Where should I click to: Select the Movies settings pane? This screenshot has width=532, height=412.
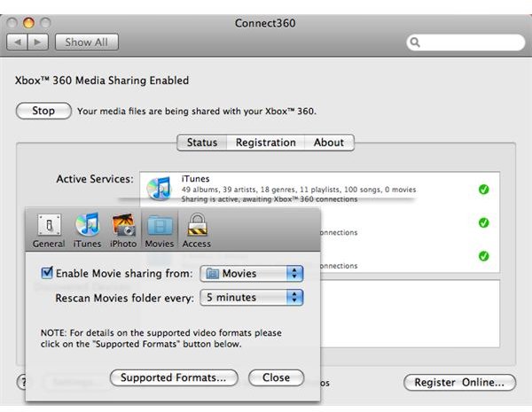(159, 230)
